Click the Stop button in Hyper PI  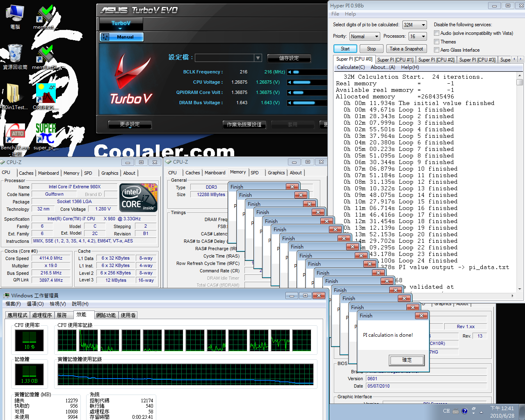pos(371,49)
